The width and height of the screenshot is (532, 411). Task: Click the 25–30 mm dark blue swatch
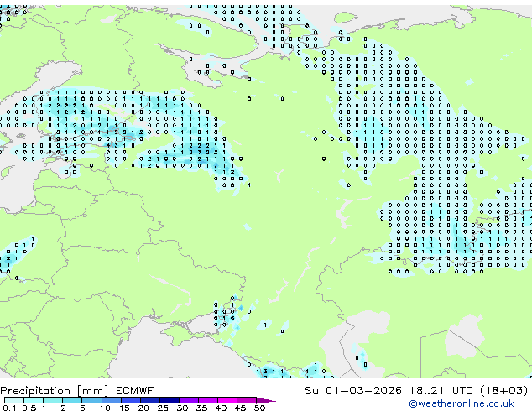coord(169,400)
